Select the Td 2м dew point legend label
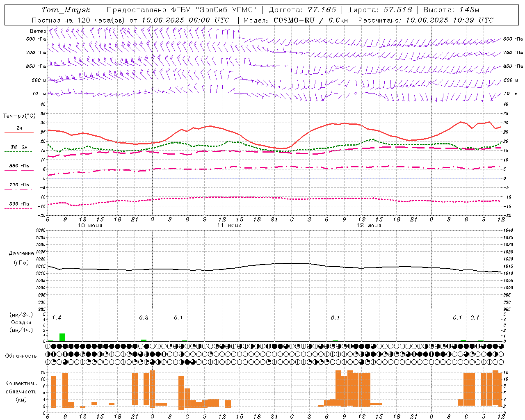Image resolution: width=525 pixels, height=420 pixels. click(19, 147)
